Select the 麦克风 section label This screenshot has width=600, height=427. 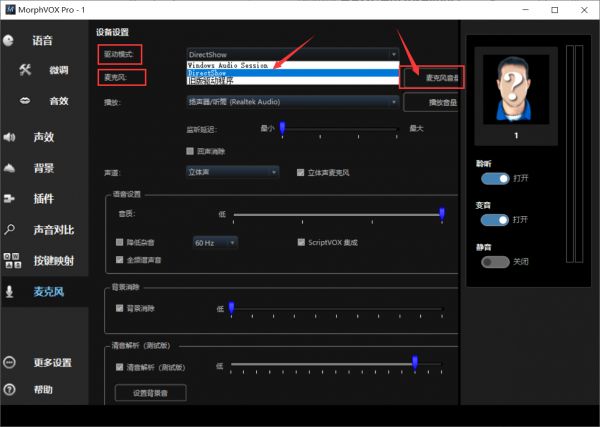pos(49,292)
